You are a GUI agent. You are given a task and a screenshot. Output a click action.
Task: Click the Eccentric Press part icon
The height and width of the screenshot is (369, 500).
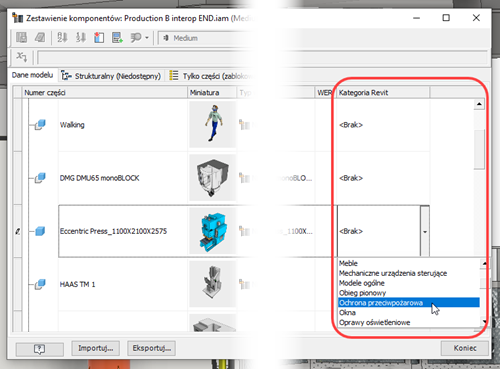point(40,231)
